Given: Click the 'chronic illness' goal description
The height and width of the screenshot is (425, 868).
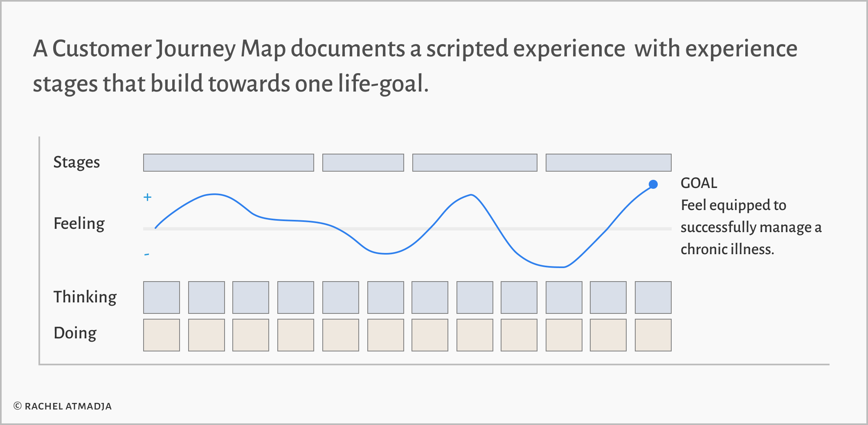Looking at the screenshot, I should [751, 227].
